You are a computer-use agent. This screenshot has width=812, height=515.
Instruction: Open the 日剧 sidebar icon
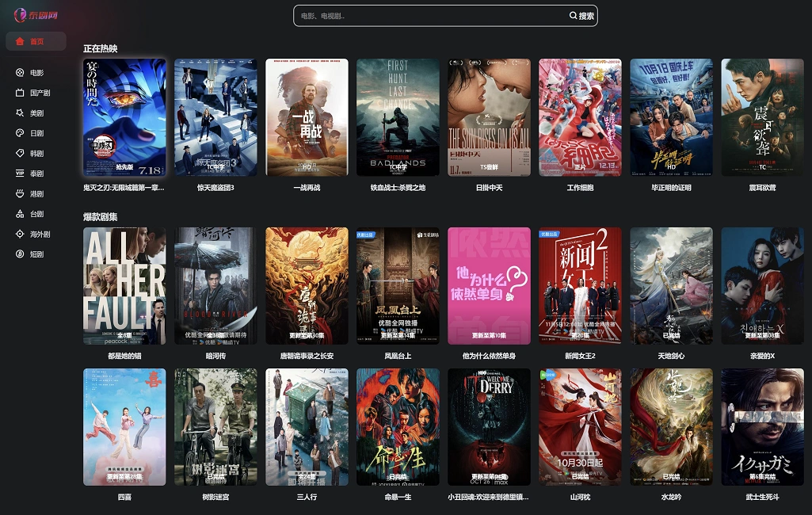point(20,133)
